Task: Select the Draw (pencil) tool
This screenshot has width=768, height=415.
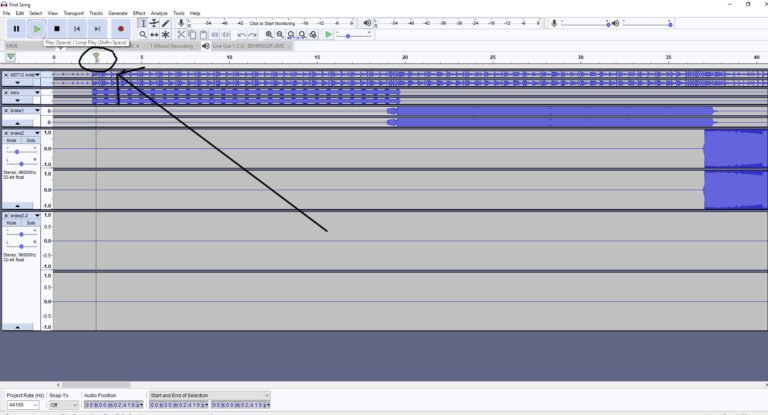Action: (166, 24)
